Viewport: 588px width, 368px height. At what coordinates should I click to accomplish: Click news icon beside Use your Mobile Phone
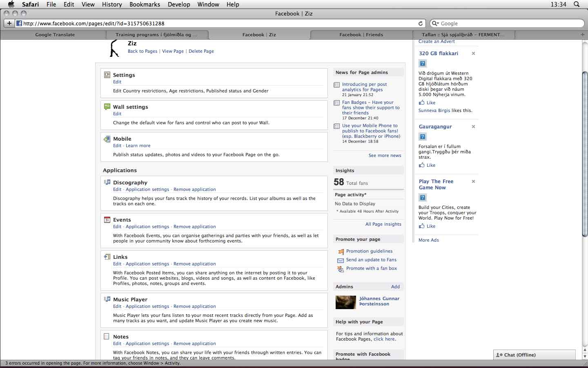tap(337, 126)
